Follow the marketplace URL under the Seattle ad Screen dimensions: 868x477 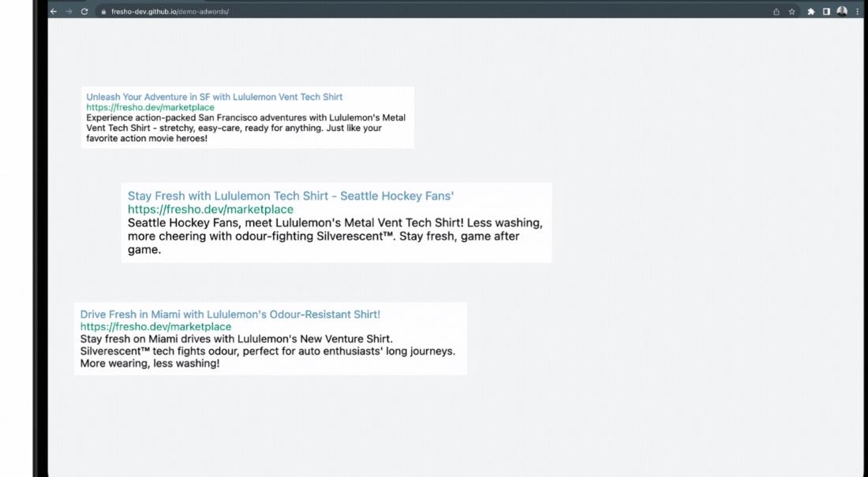(x=211, y=209)
